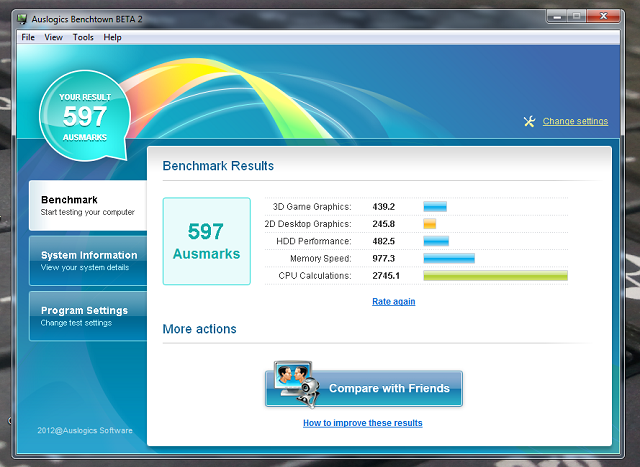This screenshot has width=640, height=467.
Task: Click the YOUR RESULT 597 Ausmarks bubble
Action: click(x=85, y=116)
